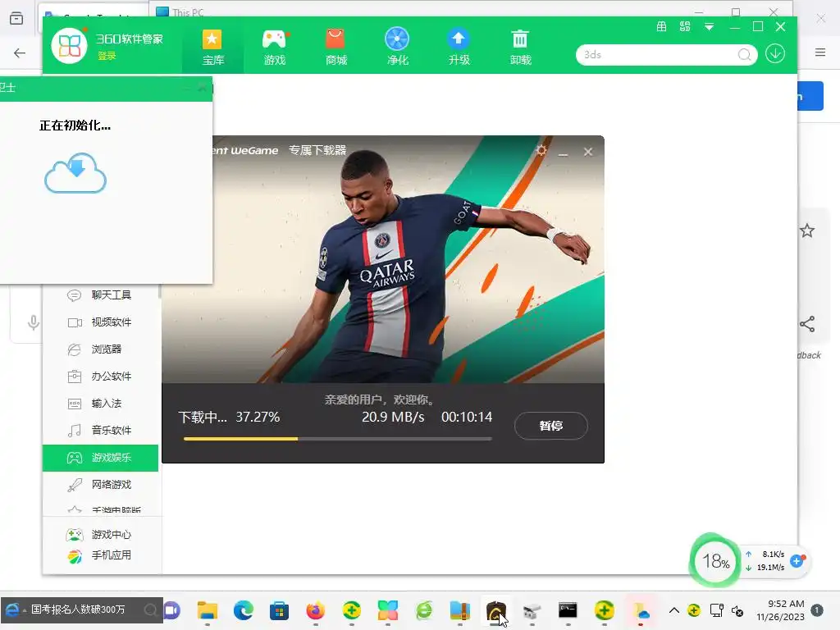
Task: Open WinRAR taskbar icon
Action: [459, 610]
